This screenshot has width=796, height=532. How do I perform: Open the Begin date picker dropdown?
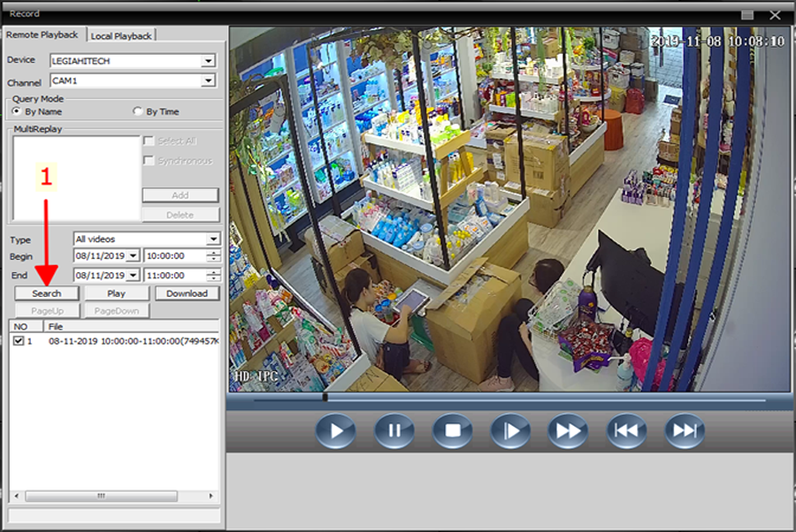pyautogui.click(x=133, y=255)
